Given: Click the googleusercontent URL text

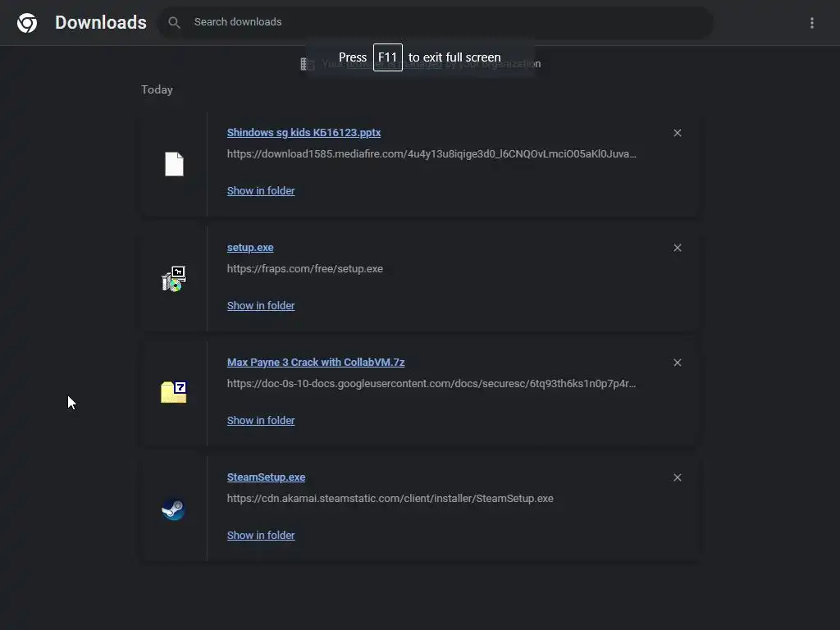Looking at the screenshot, I should (x=431, y=384).
